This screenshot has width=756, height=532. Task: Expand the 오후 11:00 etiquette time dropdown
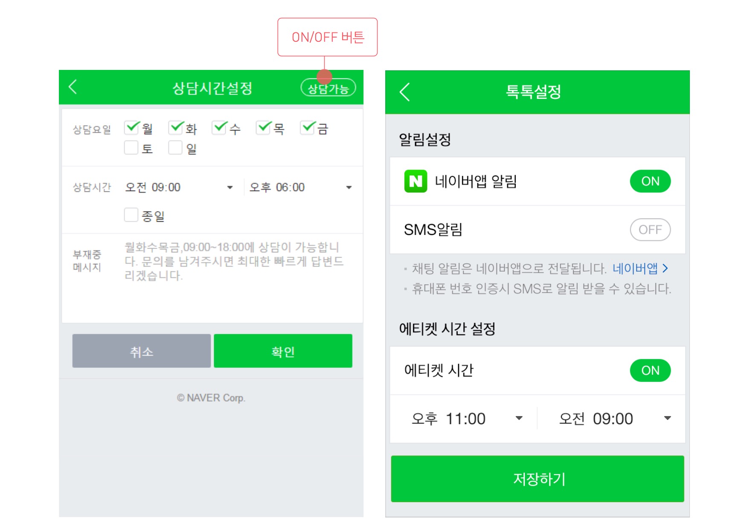pos(519,418)
